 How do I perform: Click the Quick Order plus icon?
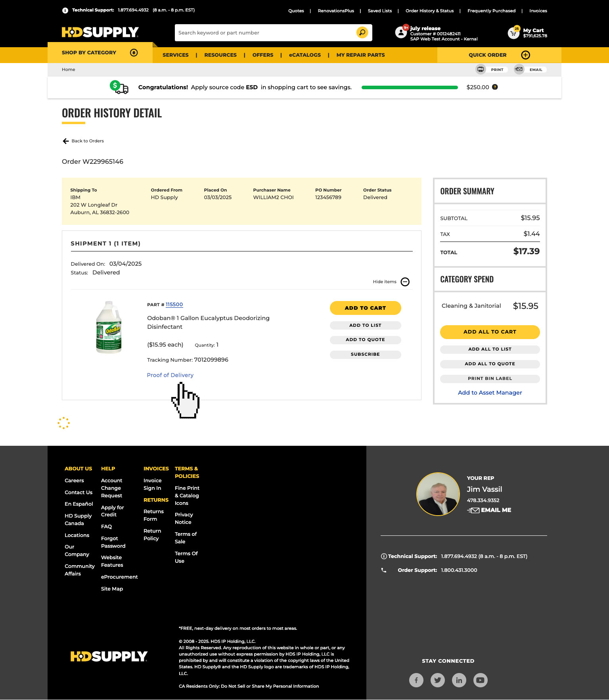click(x=525, y=55)
